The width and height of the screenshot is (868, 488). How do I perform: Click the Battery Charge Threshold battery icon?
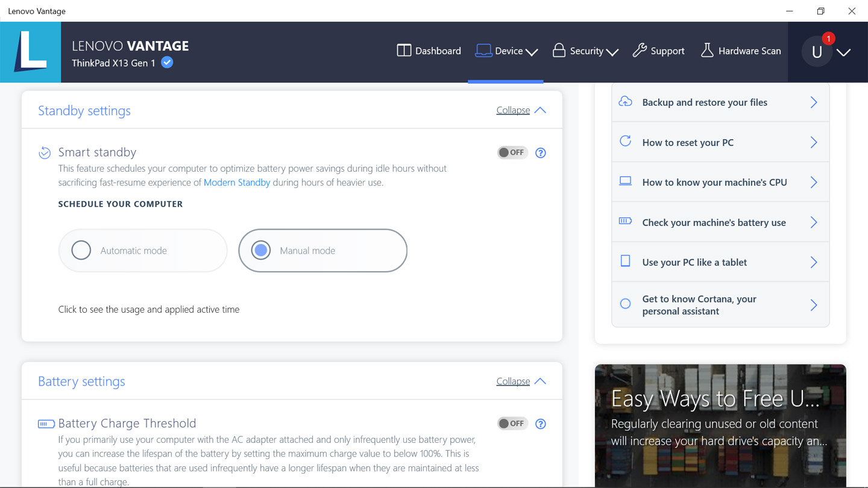click(46, 424)
